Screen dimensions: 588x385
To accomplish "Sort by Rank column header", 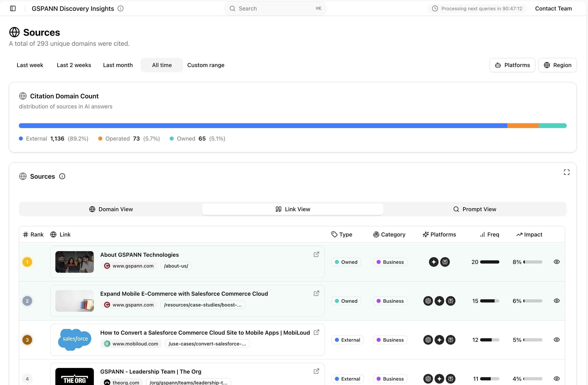I will click(33, 234).
